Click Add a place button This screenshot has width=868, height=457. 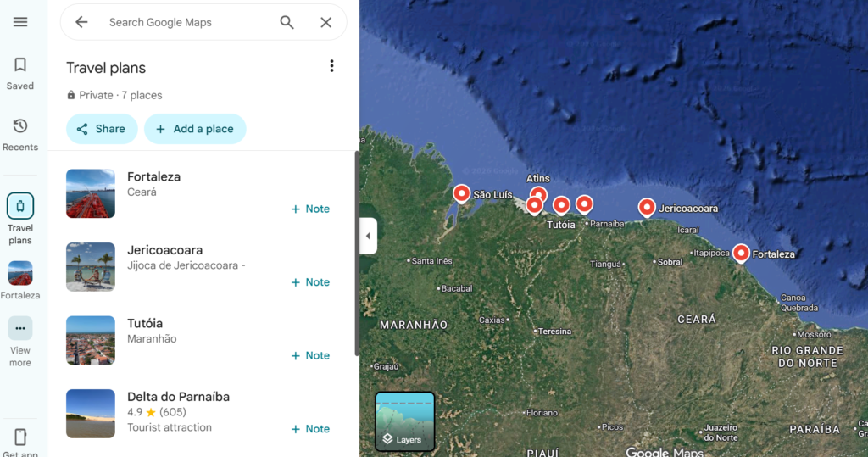coord(195,129)
